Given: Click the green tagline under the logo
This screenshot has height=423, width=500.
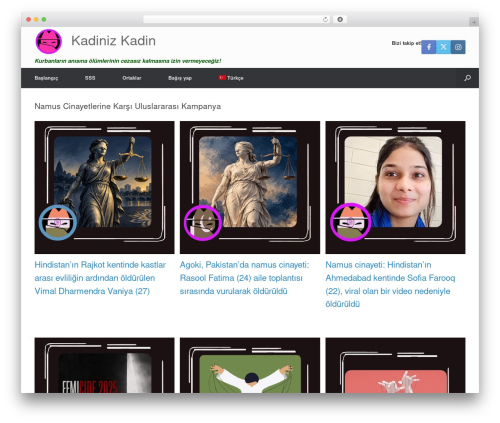Looking at the screenshot, I should click(128, 61).
